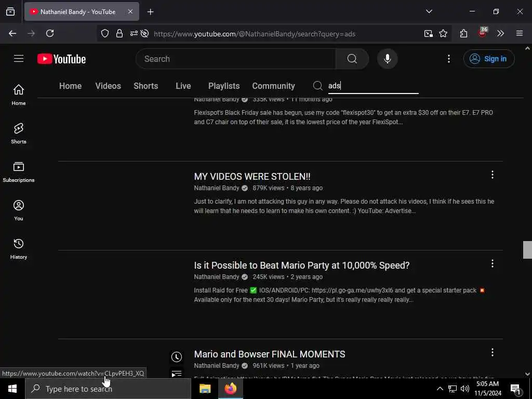Screen dimensions: 532x399
Task: Toggle the YouTube guide hamburger menu
Action: tap(19, 59)
